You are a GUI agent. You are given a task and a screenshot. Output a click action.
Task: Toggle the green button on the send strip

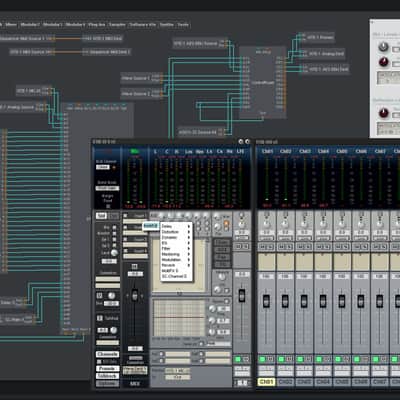click(x=238, y=359)
